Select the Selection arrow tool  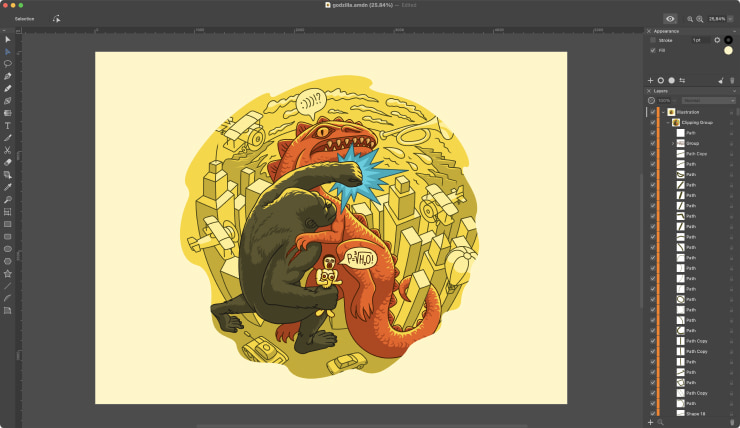tap(8, 39)
